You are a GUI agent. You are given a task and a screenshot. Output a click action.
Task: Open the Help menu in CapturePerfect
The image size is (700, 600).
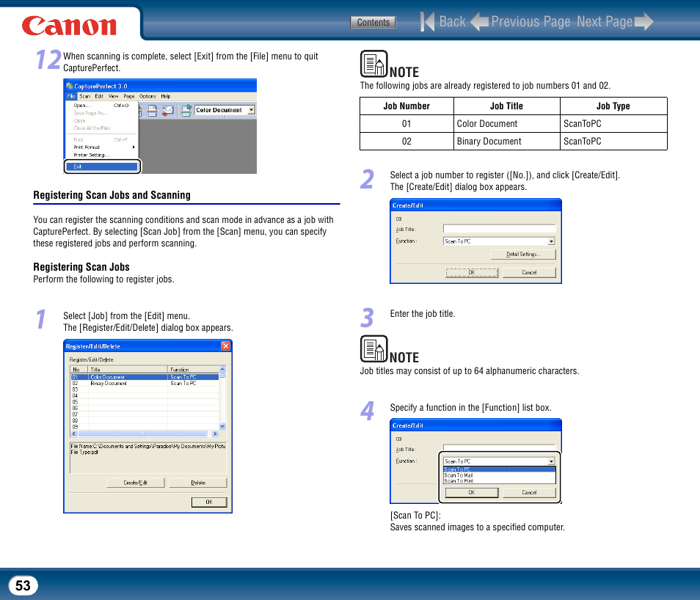tap(166, 96)
